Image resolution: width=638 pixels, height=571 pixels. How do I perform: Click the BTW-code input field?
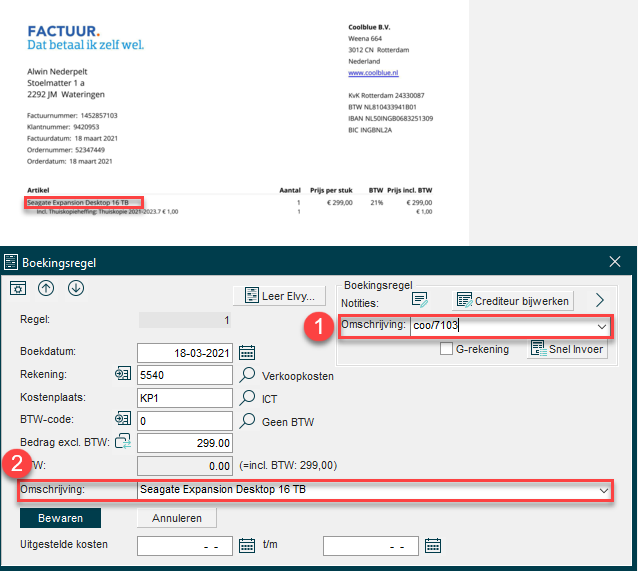tap(185, 421)
